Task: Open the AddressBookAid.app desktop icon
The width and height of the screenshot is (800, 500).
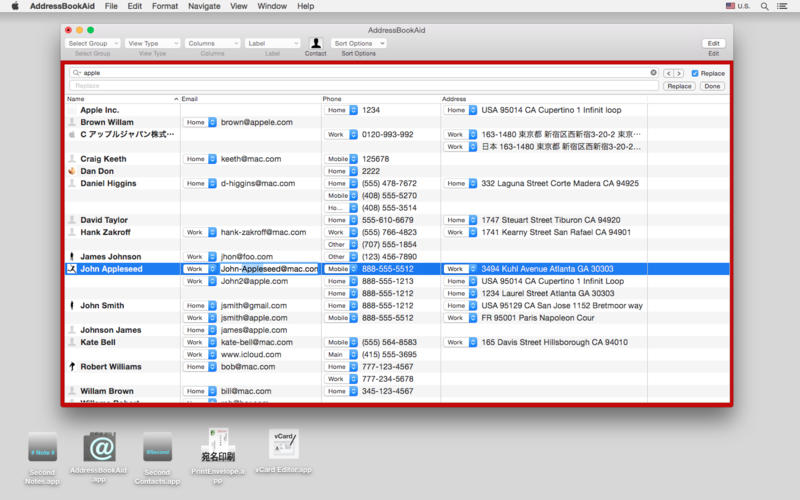Action: (x=99, y=448)
